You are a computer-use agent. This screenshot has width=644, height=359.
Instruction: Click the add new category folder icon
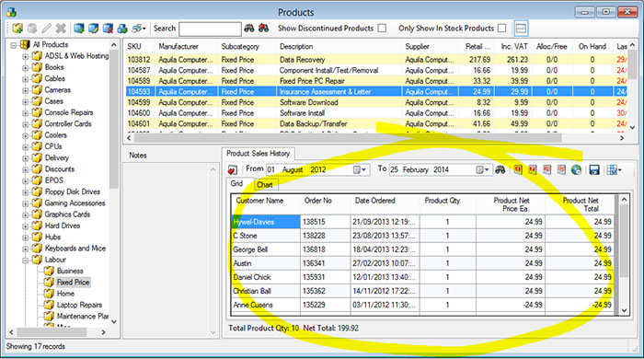[x=17, y=29]
